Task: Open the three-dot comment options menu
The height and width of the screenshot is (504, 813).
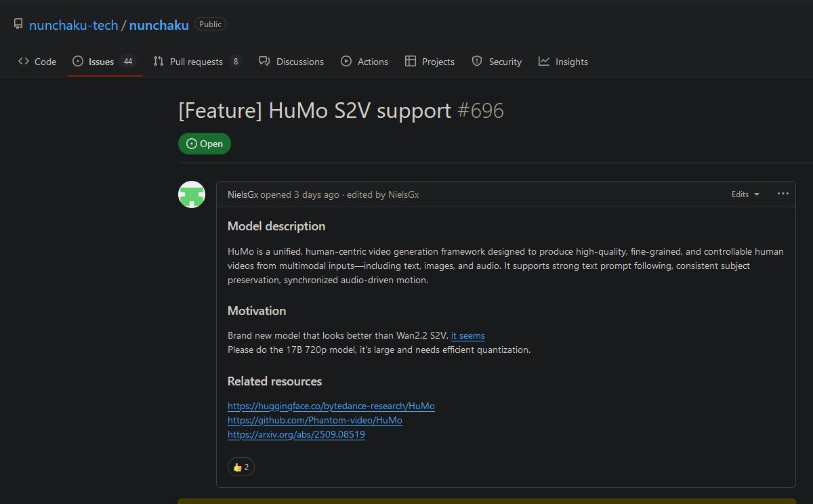Action: [x=783, y=194]
